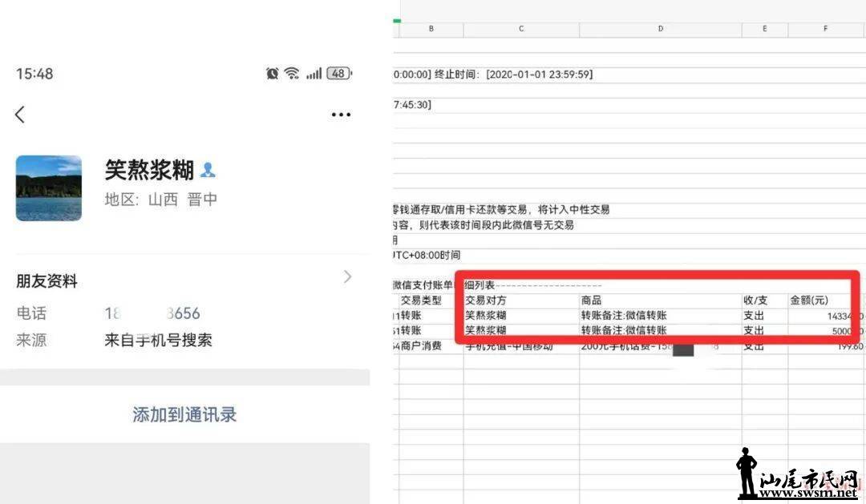Click the 手机充值-中国移动 cell
The height and width of the screenshot is (504, 866).
click(521, 346)
